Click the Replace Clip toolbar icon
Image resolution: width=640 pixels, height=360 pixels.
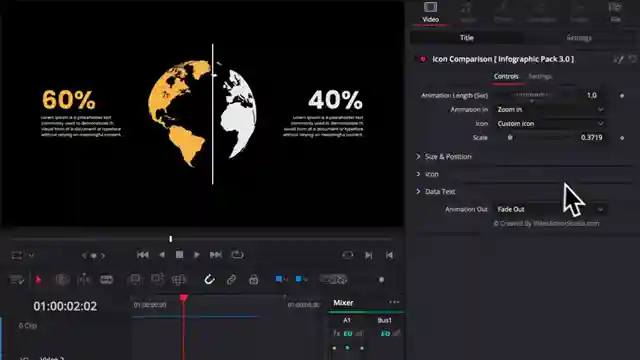point(179,280)
